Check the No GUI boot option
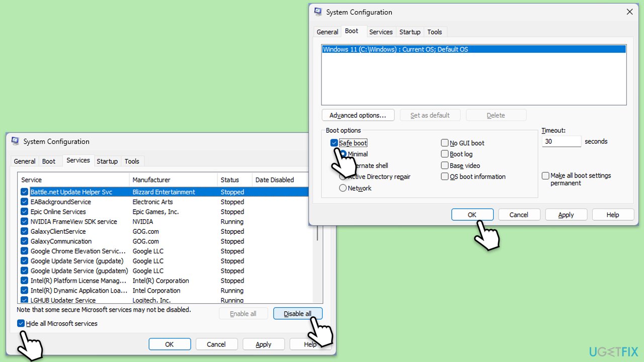This screenshot has height=362, width=644. coord(445,143)
